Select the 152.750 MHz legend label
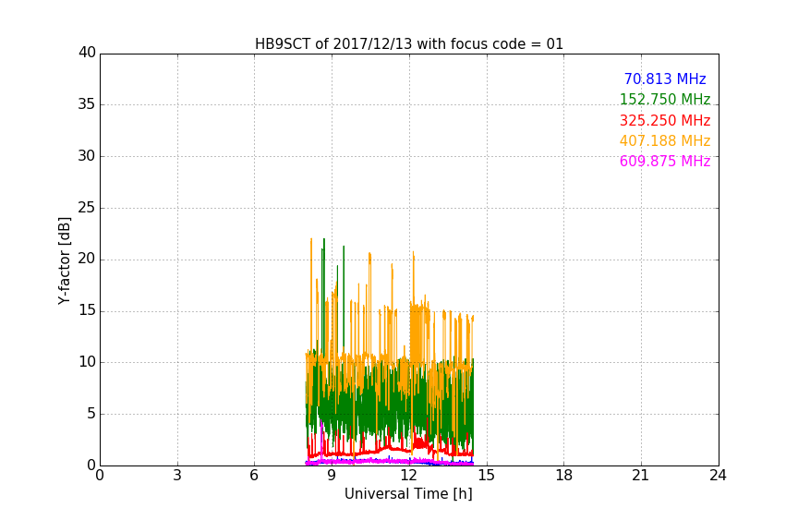The image size is (798, 532). [665, 99]
